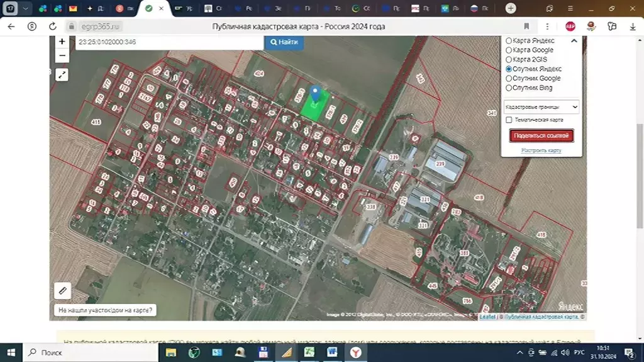Open the taskbar clock showing 10:51
Viewport: 644px width, 362px height.
pyautogui.click(x=603, y=353)
